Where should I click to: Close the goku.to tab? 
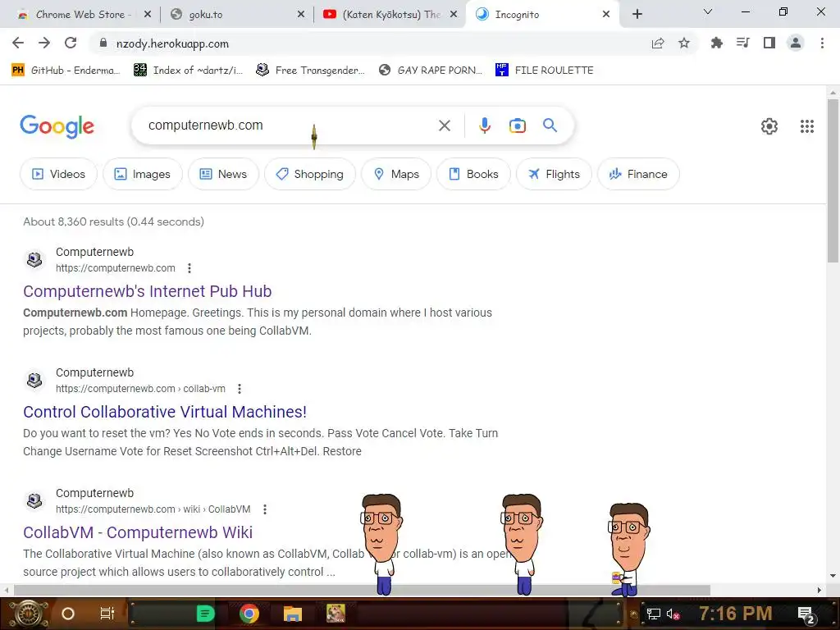point(301,15)
